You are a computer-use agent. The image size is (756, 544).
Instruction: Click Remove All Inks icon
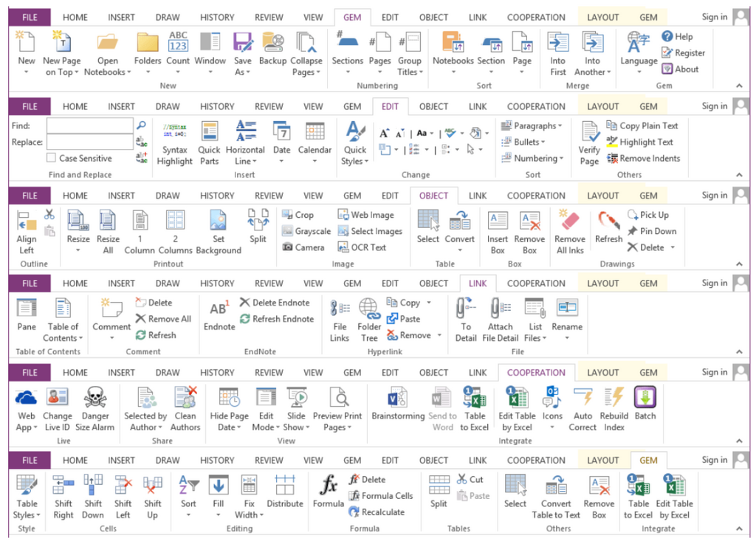click(x=570, y=220)
